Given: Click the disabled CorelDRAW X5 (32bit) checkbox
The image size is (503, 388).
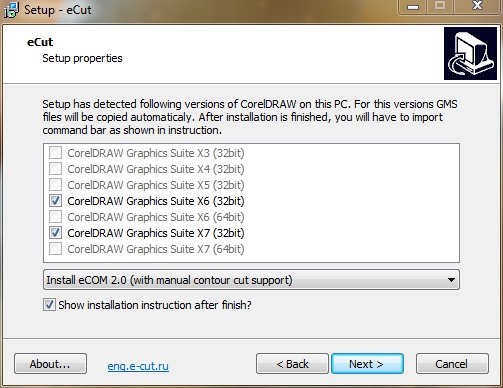Looking at the screenshot, I should pos(55,185).
